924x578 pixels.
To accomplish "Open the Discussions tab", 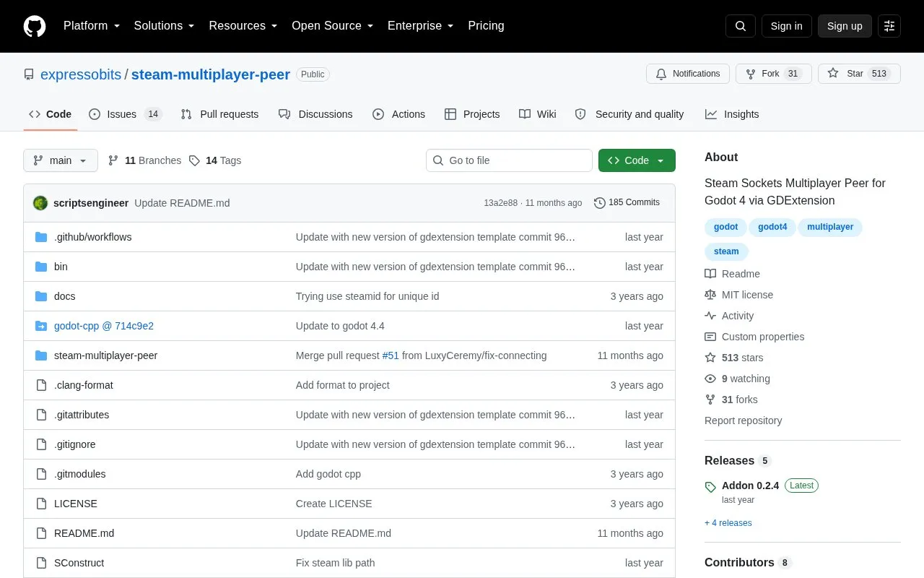I will click(315, 114).
